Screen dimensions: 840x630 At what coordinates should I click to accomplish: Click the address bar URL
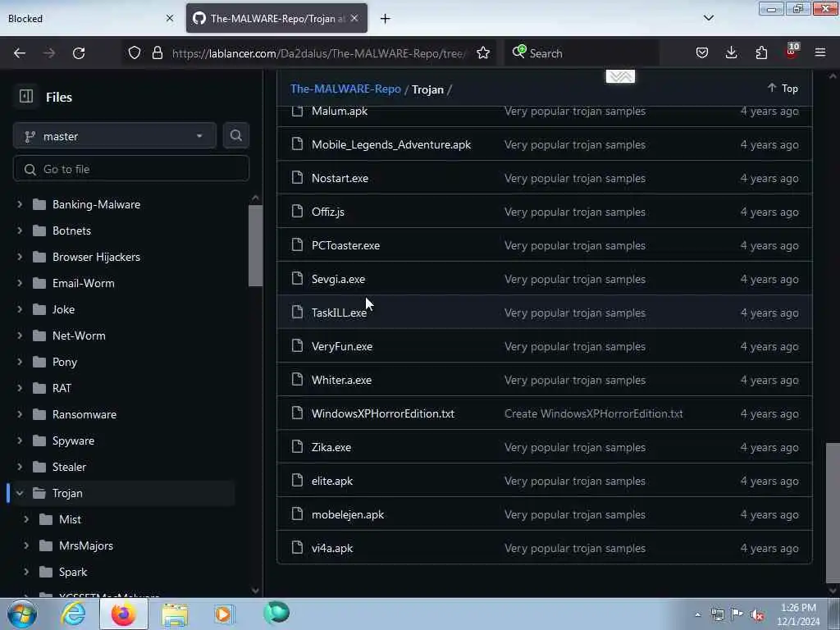coord(319,53)
